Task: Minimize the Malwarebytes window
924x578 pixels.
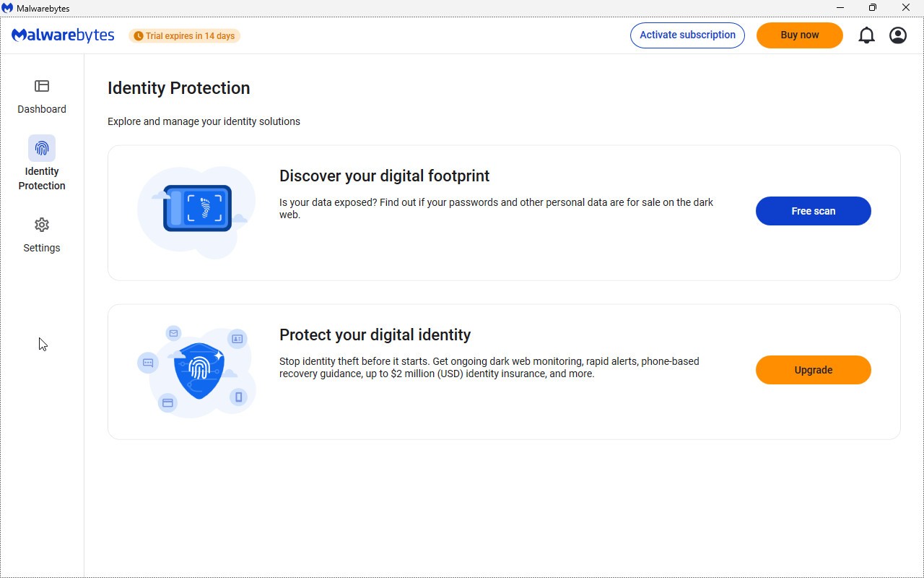Action: [840, 8]
